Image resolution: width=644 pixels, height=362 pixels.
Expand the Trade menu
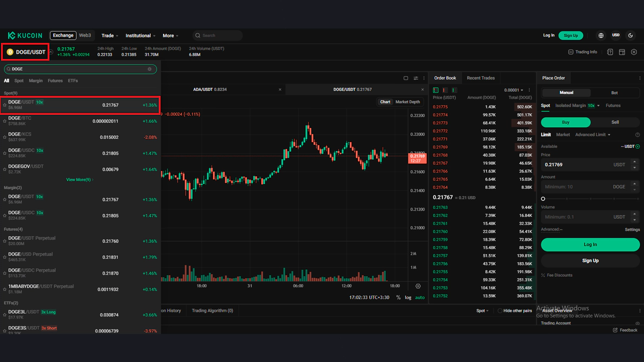coord(110,36)
